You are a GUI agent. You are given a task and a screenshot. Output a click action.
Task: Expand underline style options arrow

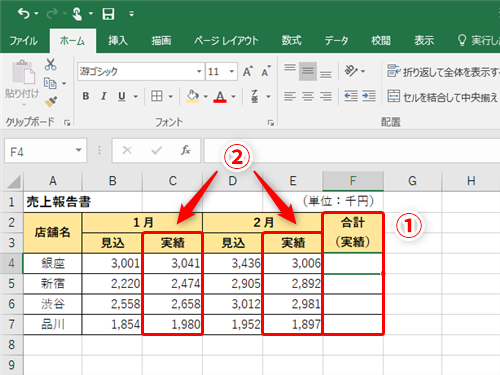click(136, 97)
